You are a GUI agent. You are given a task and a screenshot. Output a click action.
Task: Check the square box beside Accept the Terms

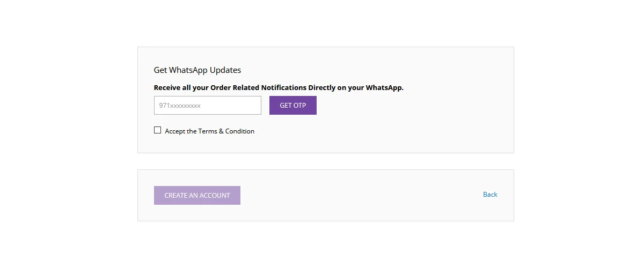coord(157,130)
